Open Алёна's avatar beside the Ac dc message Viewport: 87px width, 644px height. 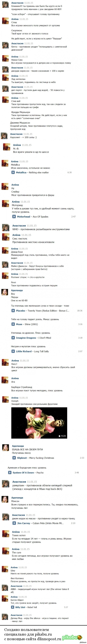7,147
